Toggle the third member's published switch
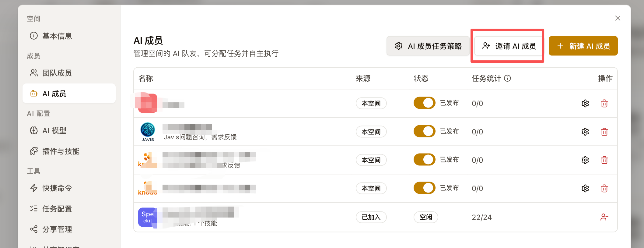Screen dimensions: 644x248 424,160
